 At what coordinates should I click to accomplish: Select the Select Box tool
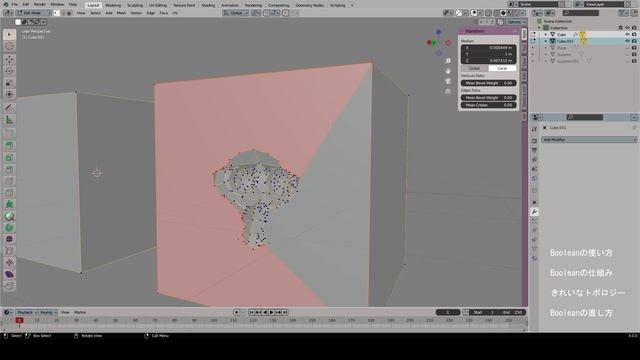pyautogui.click(x=9, y=35)
